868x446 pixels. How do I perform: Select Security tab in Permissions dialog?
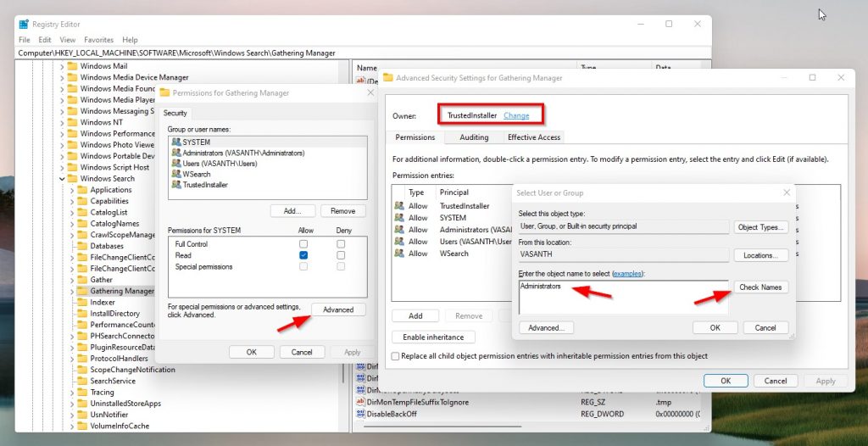tap(175, 113)
